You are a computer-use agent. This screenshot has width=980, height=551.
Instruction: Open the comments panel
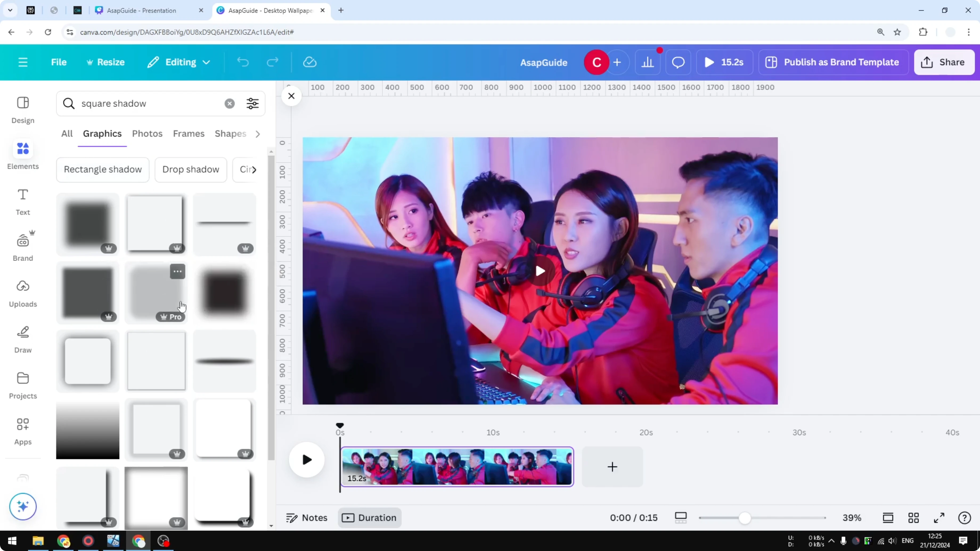pyautogui.click(x=678, y=62)
